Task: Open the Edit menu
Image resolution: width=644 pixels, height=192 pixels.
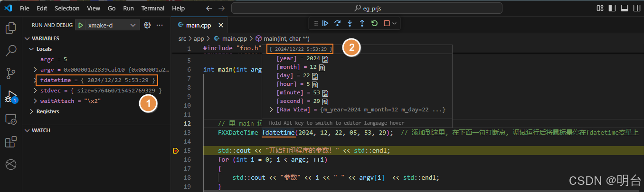Action: click(x=42, y=9)
